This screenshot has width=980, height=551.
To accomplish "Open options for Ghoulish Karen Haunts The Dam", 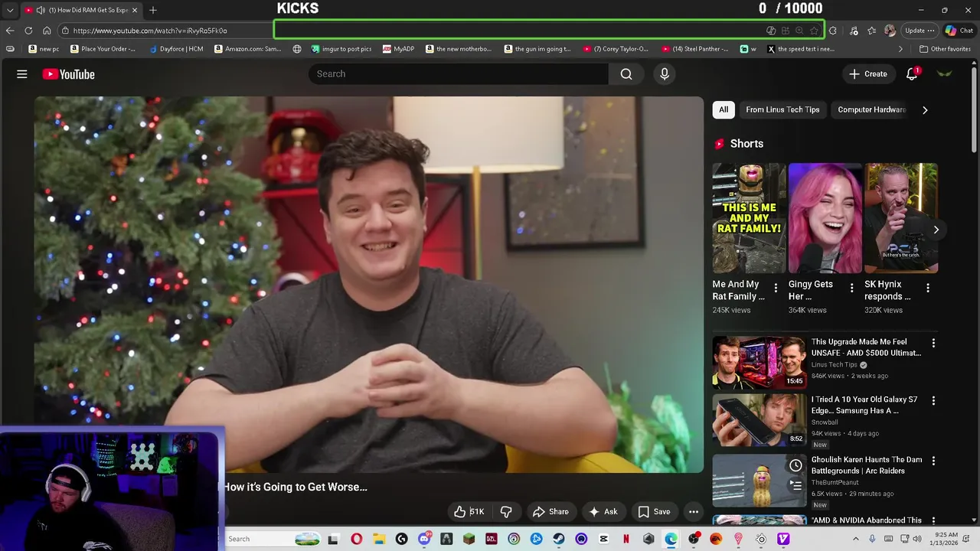I will 933,461.
